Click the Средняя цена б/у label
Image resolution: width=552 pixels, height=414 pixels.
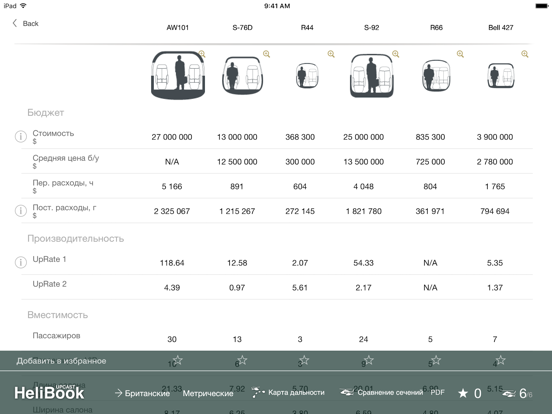[x=66, y=158]
